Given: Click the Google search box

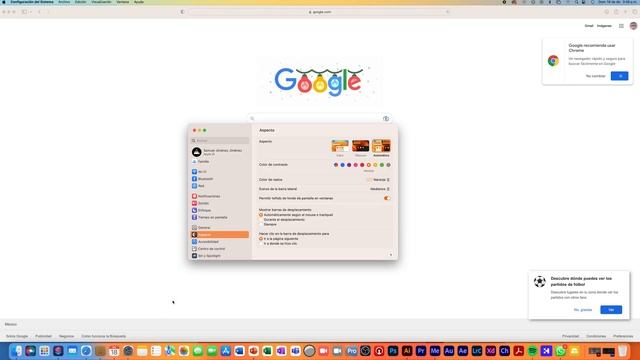Looking at the screenshot, I should pos(319,118).
